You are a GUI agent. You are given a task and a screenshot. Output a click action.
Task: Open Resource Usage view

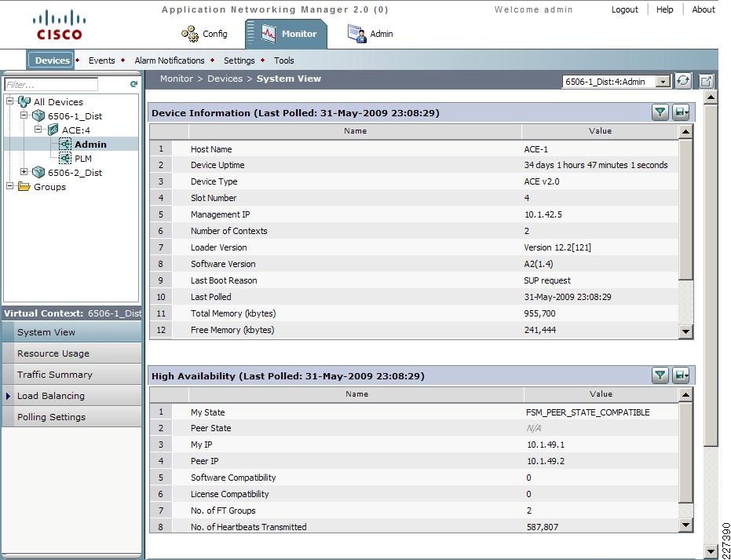[71, 353]
